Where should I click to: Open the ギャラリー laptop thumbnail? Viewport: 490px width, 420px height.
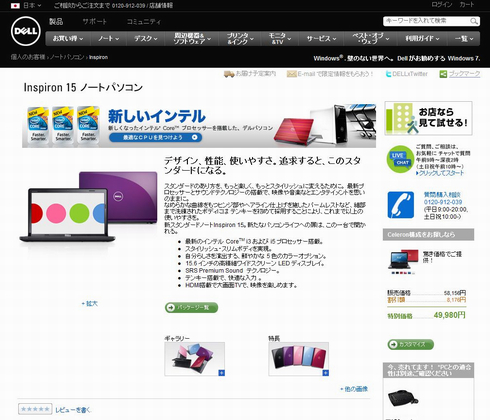[x=195, y=359]
